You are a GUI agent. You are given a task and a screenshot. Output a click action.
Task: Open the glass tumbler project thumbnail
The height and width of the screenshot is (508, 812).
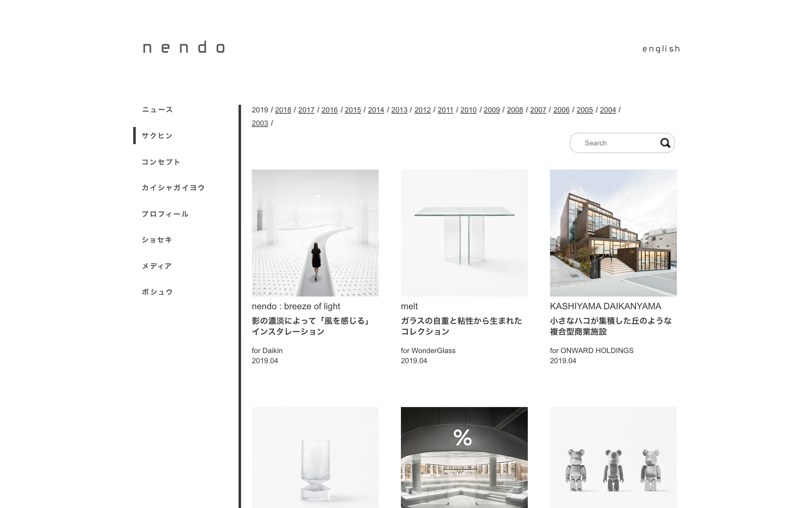pyautogui.click(x=315, y=457)
